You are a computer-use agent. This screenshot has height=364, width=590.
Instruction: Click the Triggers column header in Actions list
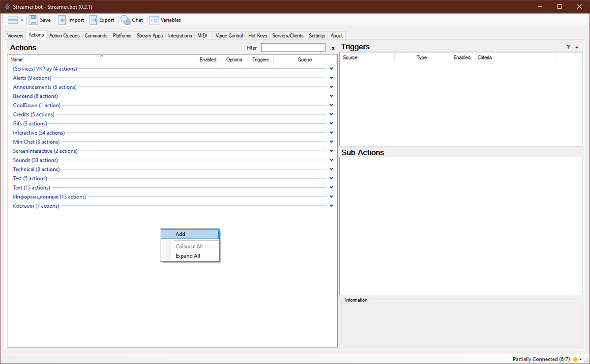260,59
